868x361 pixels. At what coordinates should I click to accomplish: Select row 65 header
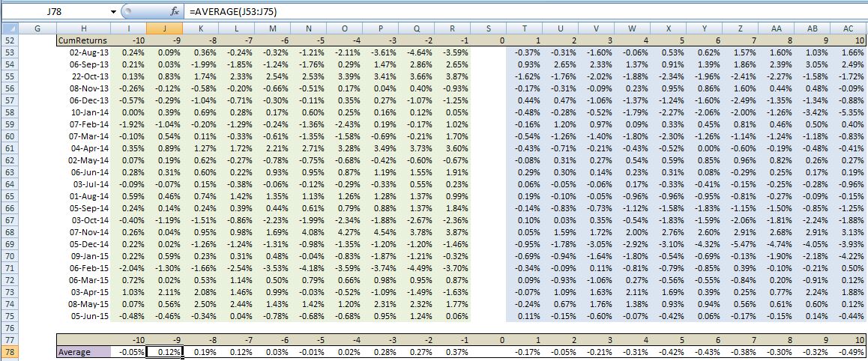(x=8, y=196)
